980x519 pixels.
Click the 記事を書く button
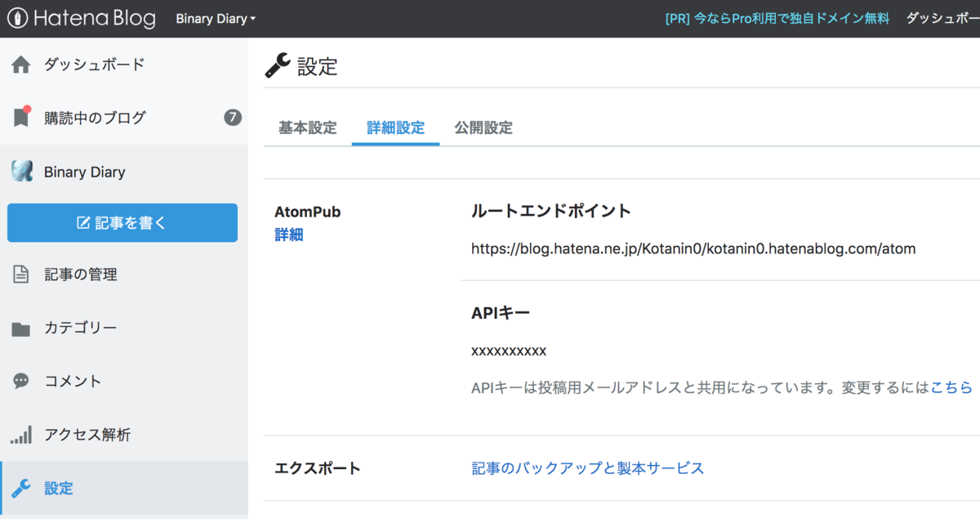(x=122, y=222)
